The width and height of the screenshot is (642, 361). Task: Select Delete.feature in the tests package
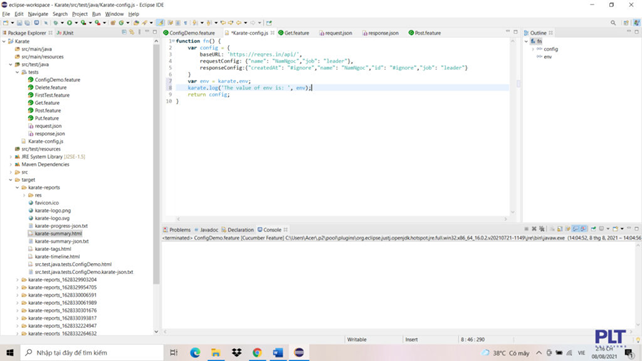(x=50, y=88)
